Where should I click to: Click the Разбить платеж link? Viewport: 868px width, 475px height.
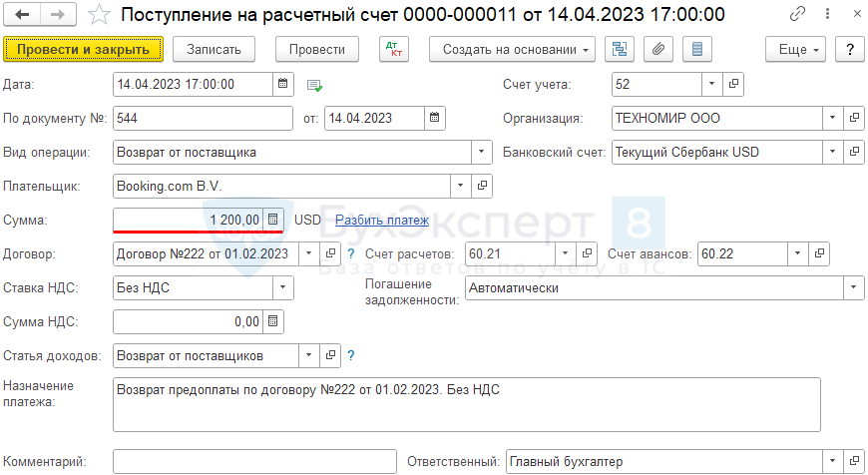pos(382,221)
